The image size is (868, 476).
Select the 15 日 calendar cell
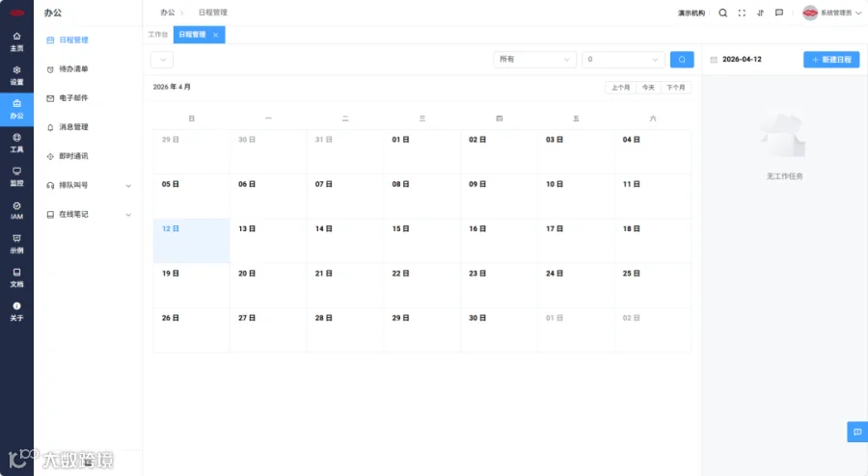(421, 241)
